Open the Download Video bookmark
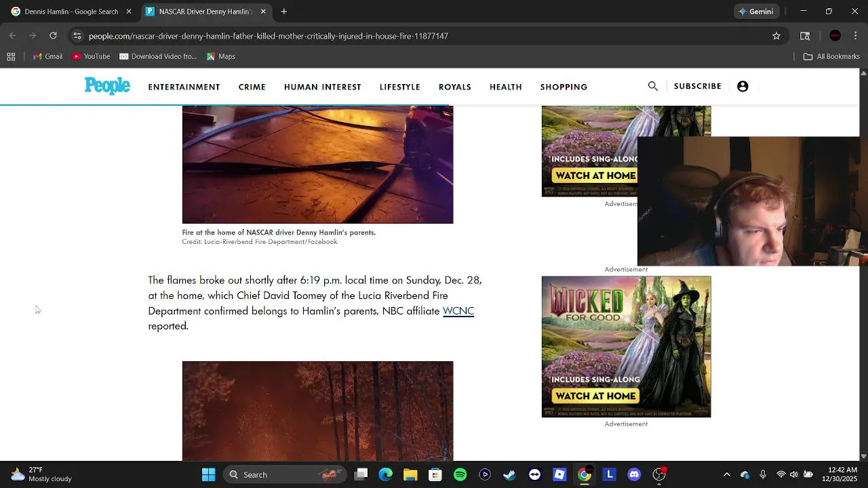The height and width of the screenshot is (488, 868). (x=158, y=56)
